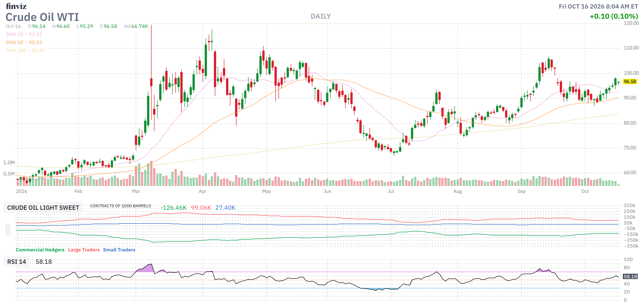The height and width of the screenshot is (307, 644).
Task: Click the +0.10 (0.10%) change value
Action: click(x=614, y=16)
